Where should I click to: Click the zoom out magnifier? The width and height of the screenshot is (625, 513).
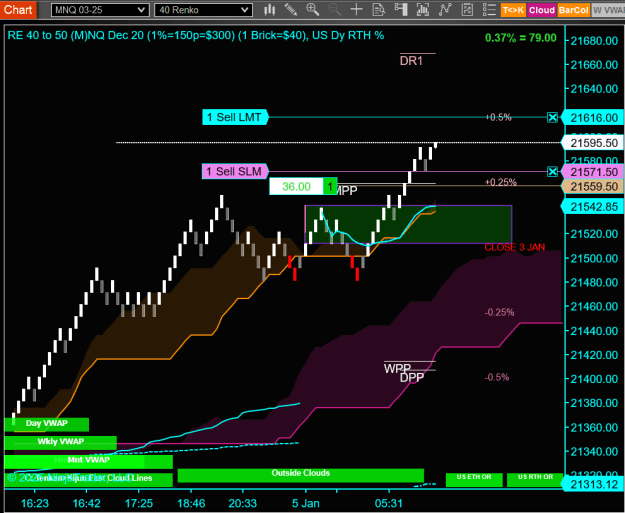pyautogui.click(x=334, y=10)
